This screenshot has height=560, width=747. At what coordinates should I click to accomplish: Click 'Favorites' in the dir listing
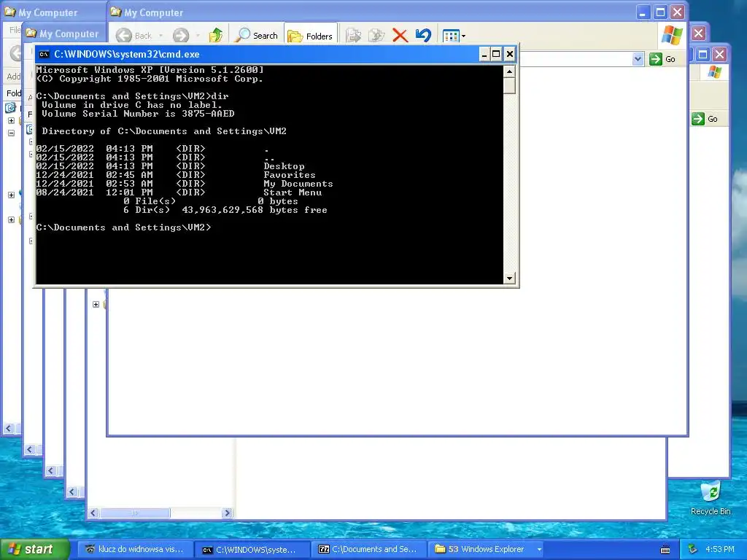pyautogui.click(x=290, y=175)
